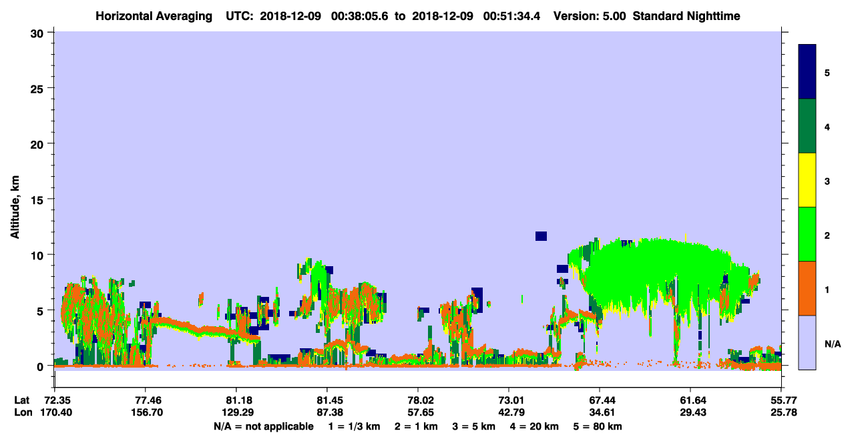Click the legend text '2 = 1 km'
The image size is (868, 445).
click(x=417, y=426)
